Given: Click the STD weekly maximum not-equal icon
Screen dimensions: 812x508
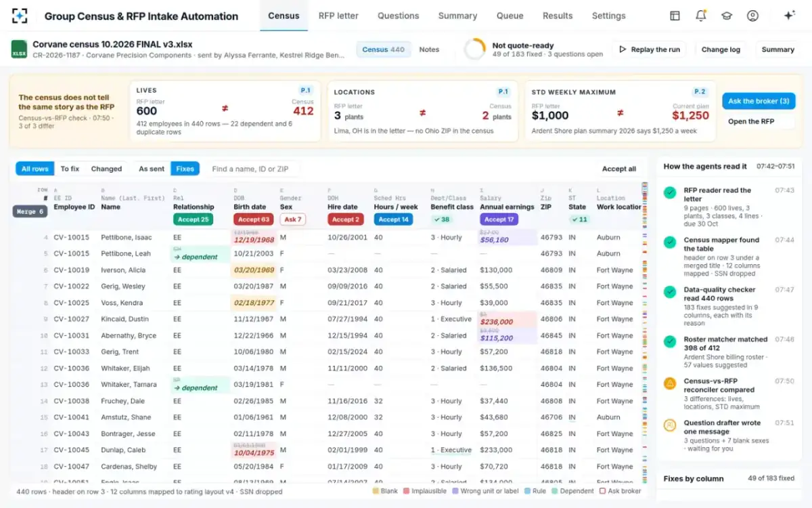Looking at the screenshot, I should tap(620, 113).
